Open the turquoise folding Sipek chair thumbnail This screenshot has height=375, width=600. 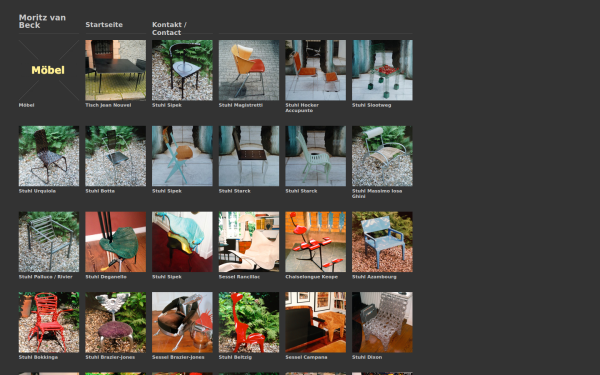pyautogui.click(x=182, y=156)
